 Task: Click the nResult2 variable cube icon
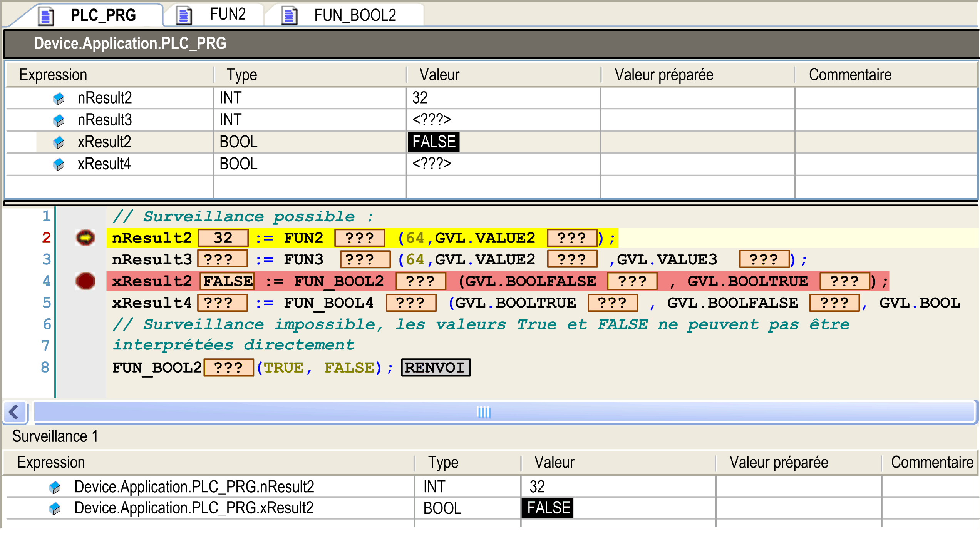coord(59,99)
